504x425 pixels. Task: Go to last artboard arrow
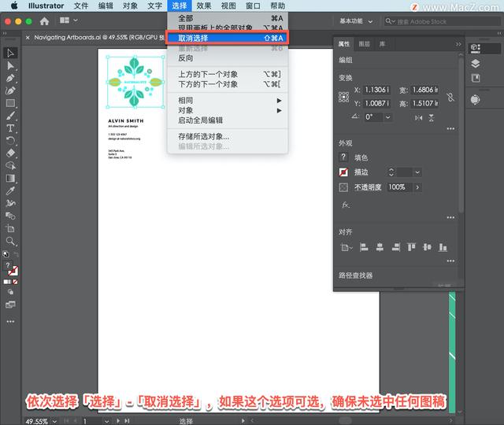point(127,421)
